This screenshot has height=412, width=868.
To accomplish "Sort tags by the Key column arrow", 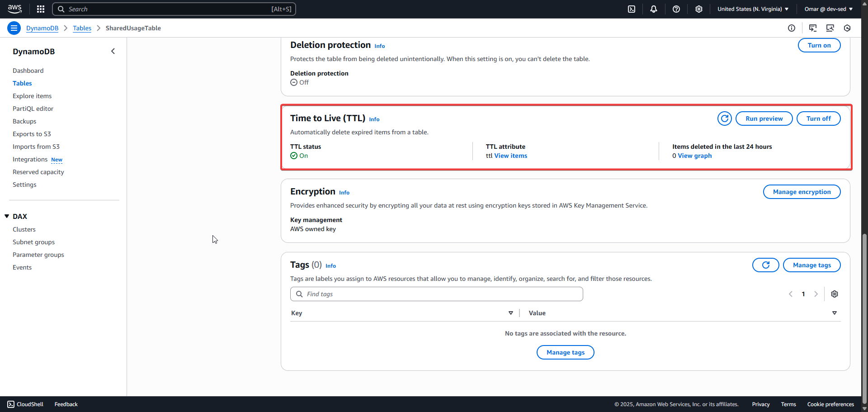I will [511, 313].
